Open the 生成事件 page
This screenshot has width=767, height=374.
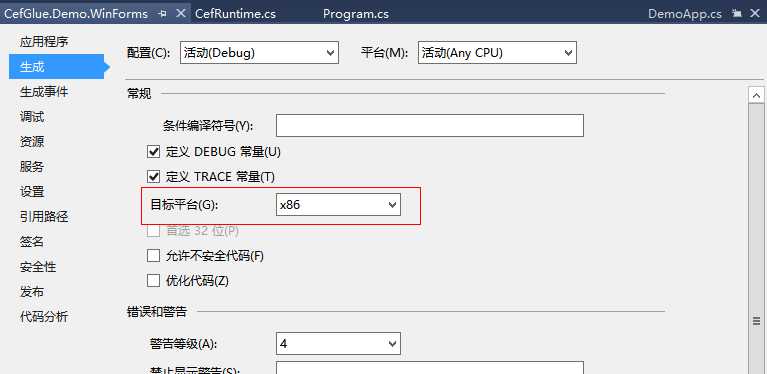44,91
